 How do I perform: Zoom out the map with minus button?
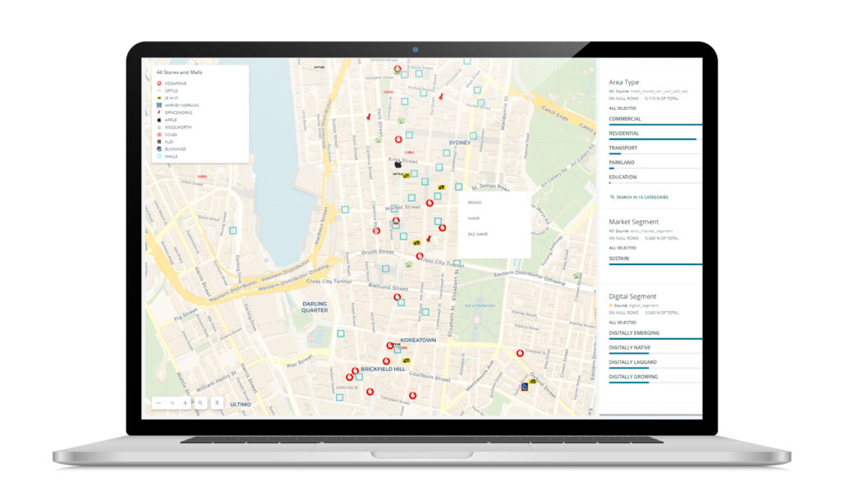coord(159,403)
